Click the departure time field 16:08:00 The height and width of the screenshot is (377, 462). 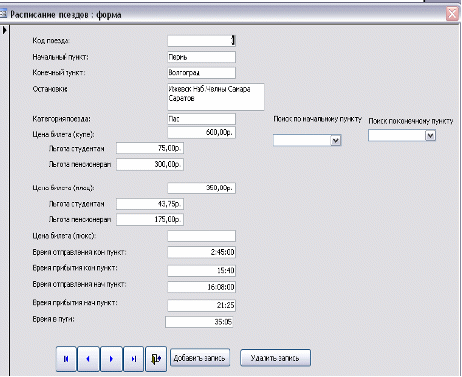click(201, 287)
